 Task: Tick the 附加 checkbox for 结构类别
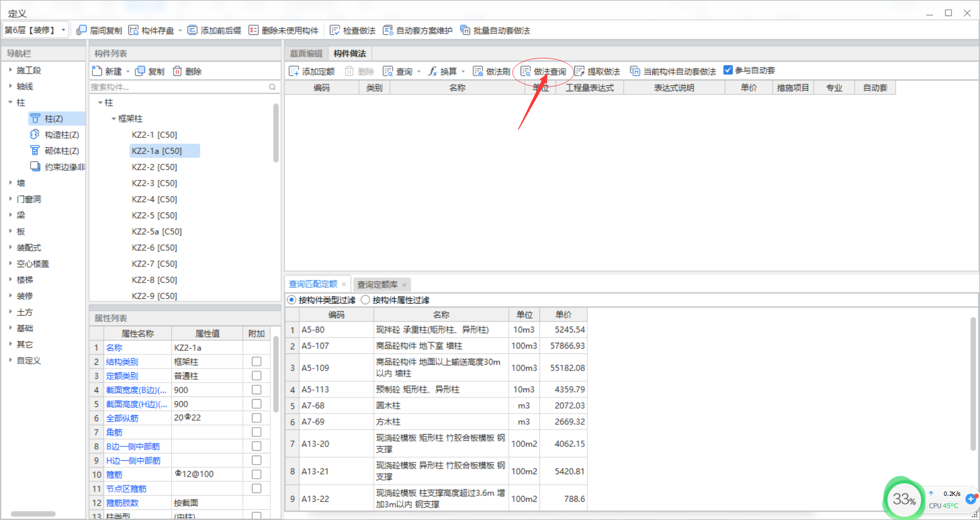pyautogui.click(x=256, y=362)
